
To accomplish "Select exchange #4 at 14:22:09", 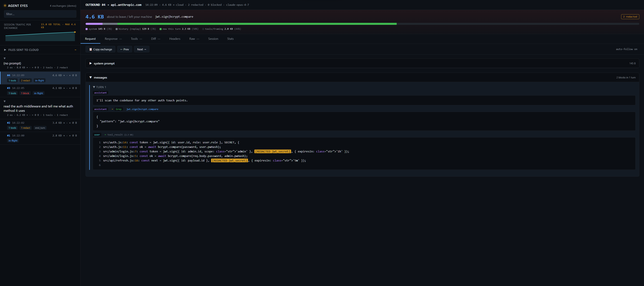I will tap(40, 78).
